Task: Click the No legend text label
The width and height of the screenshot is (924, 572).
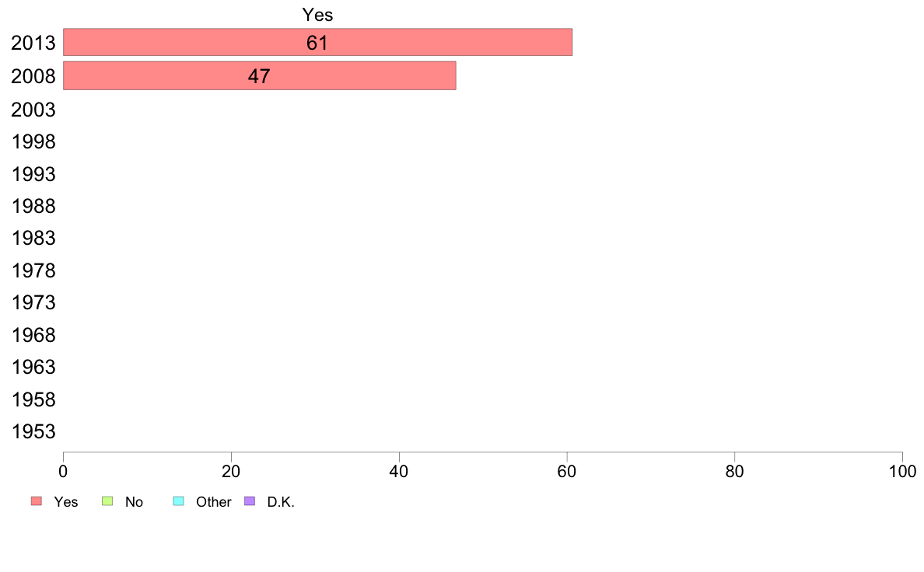Action: (x=134, y=502)
